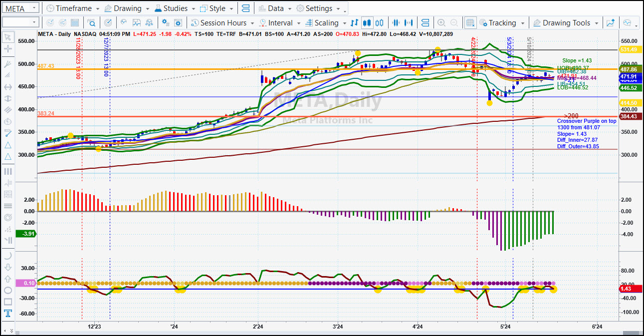
Task: Open the Studies menu
Action: coord(175,8)
